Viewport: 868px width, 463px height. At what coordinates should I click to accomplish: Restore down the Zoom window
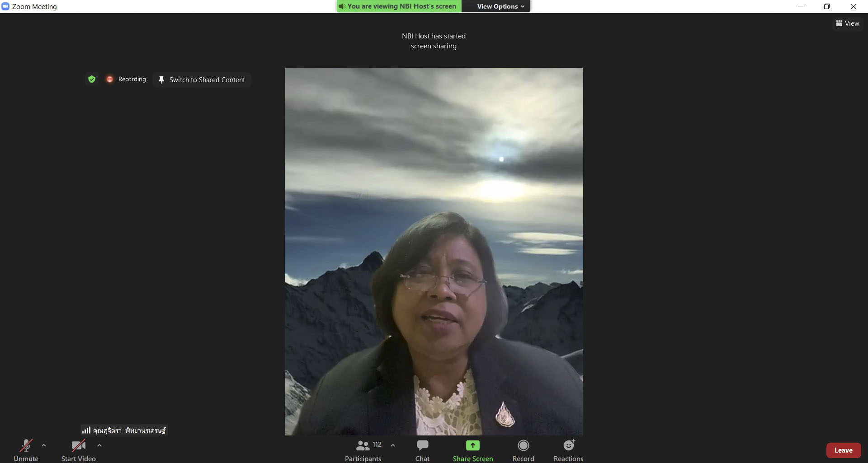[x=827, y=6]
